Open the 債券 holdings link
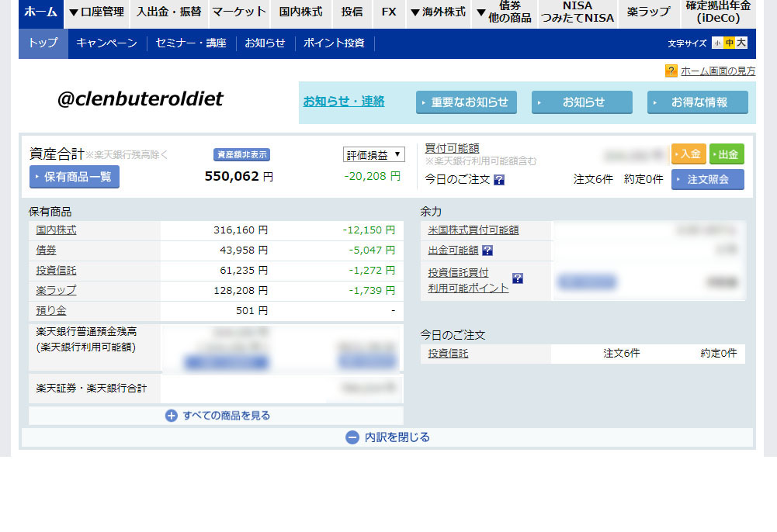The height and width of the screenshot is (532, 777). point(46,250)
